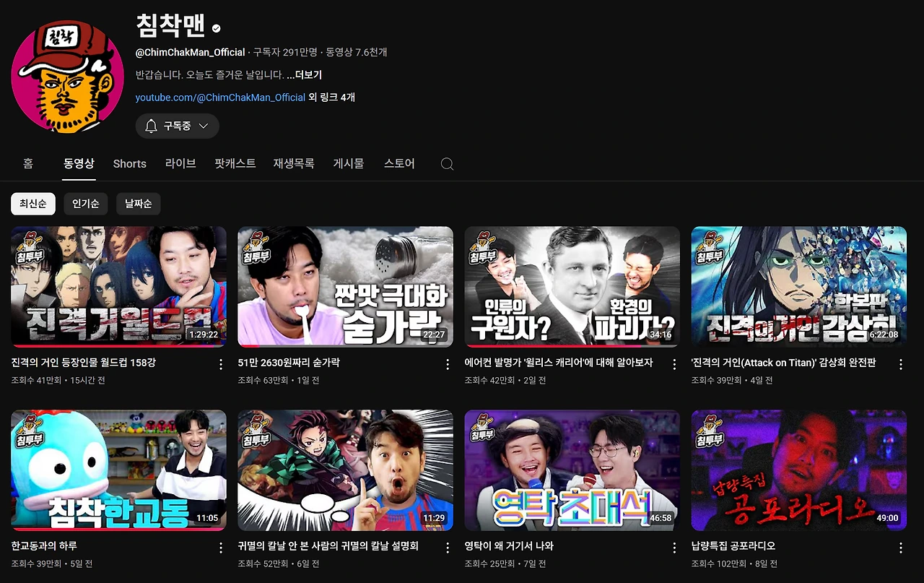Click the @ChimChakMan_Official handle
The width and height of the screenshot is (924, 583).
point(191,52)
